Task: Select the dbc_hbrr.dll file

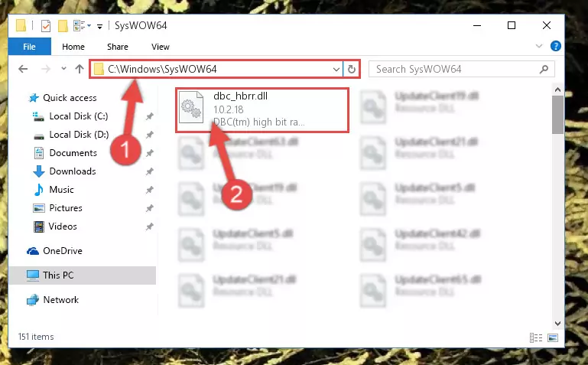Action: tap(262, 110)
